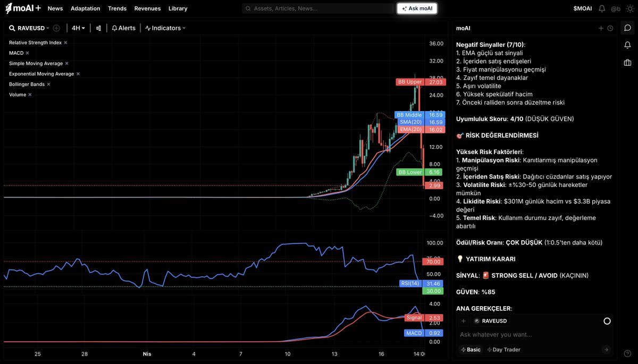Remove the MACD indicator
Screen dimensions: 638x364
click(x=27, y=53)
